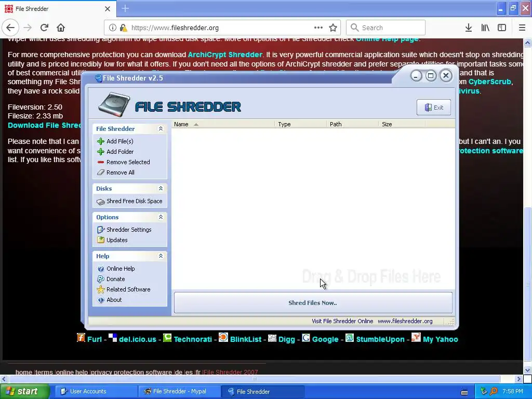Open the Digg link
This screenshot has width=532, height=399.
(287, 339)
